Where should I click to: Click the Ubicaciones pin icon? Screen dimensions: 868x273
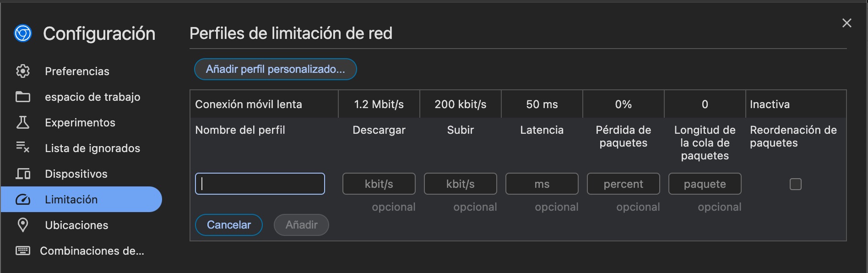pyautogui.click(x=23, y=225)
